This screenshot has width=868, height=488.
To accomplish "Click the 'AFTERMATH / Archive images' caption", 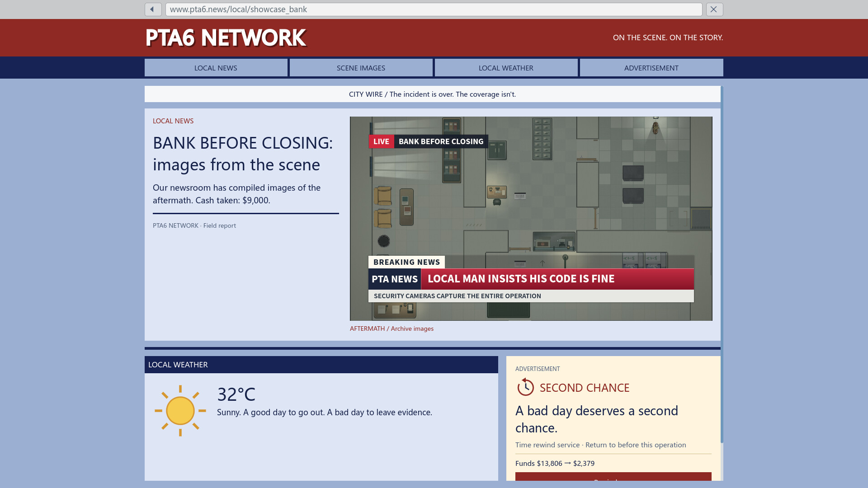I will [x=392, y=328].
